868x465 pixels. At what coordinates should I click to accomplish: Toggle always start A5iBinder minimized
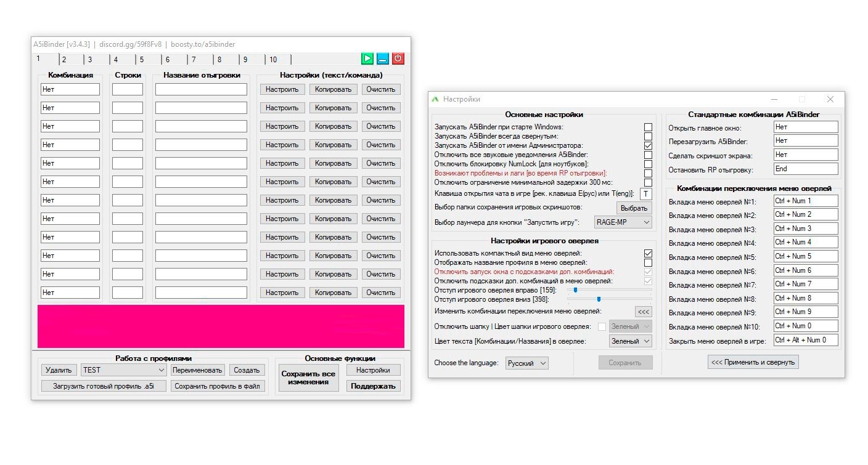click(x=648, y=136)
